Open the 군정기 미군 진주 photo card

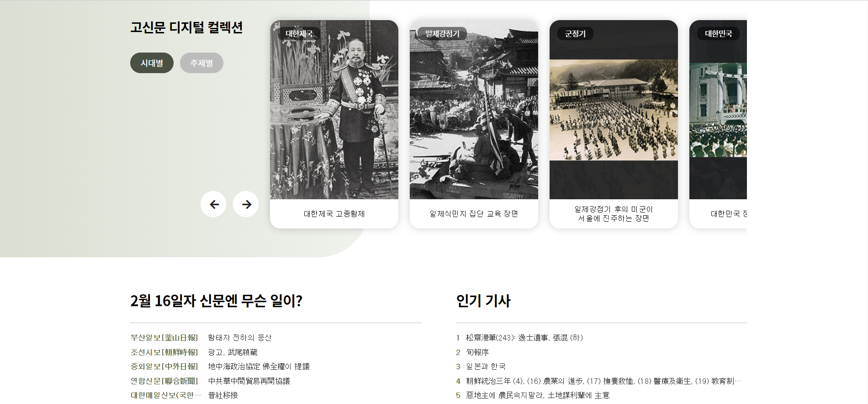pyautogui.click(x=614, y=124)
